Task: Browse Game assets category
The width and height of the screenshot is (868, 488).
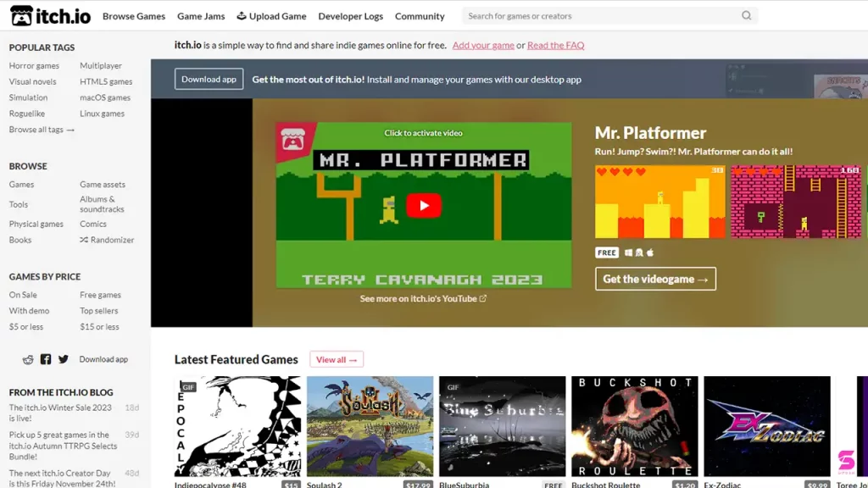Action: click(103, 184)
